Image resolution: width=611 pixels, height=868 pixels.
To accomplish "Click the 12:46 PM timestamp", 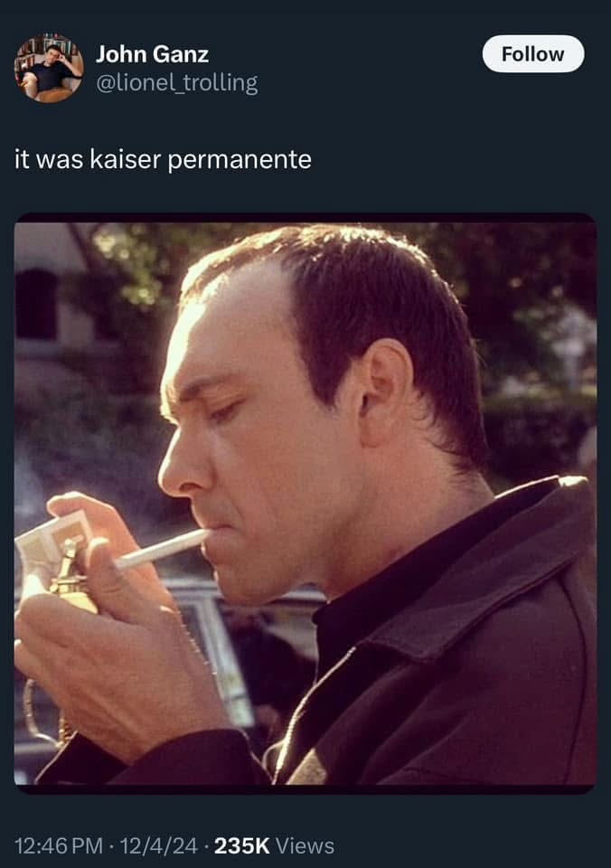I will (59, 846).
